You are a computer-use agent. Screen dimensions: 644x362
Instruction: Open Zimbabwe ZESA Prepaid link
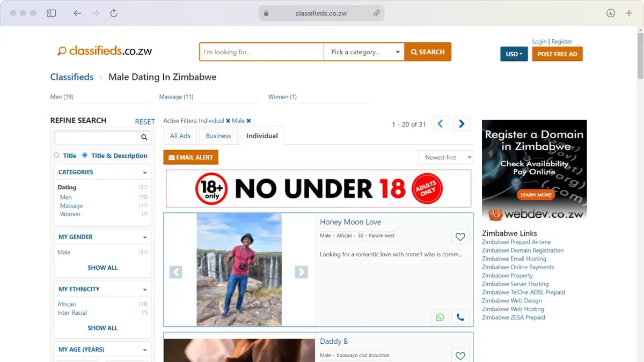(514, 317)
